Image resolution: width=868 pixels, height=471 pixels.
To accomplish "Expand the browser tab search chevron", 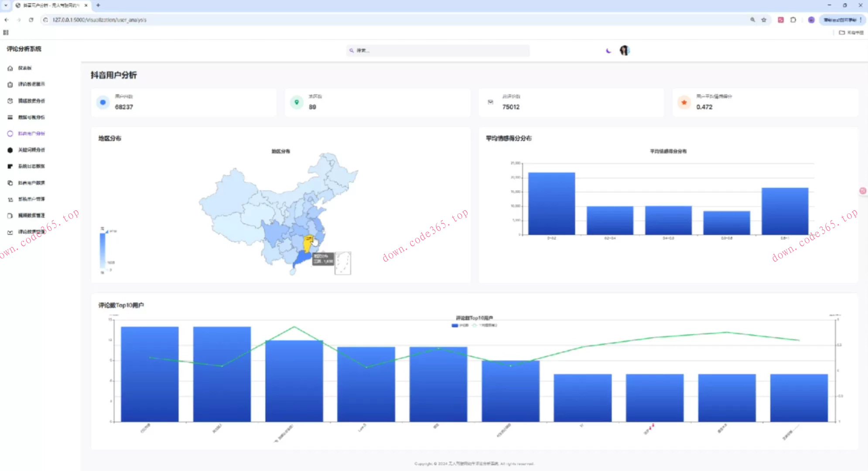I will pyautogui.click(x=6, y=5).
